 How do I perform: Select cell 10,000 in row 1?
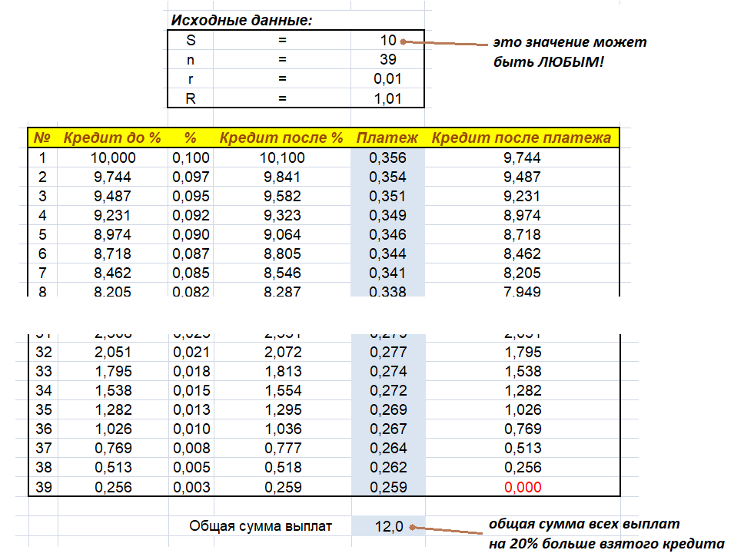113,157
